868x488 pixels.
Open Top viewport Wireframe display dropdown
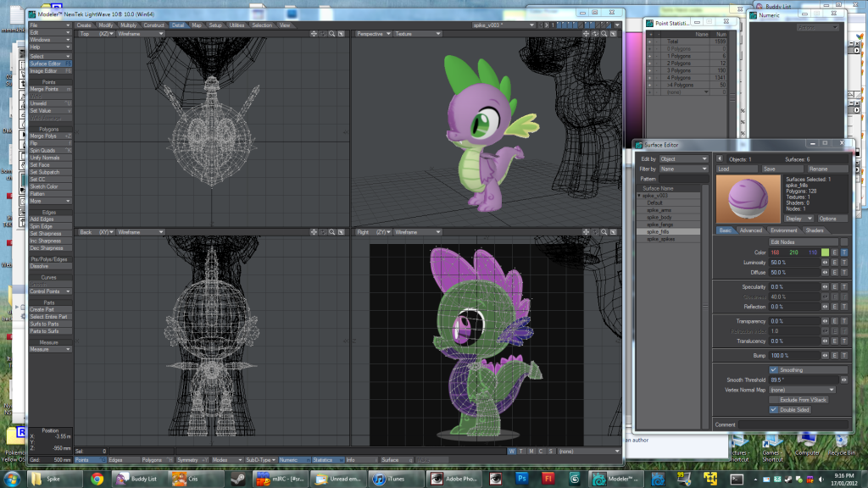141,34
